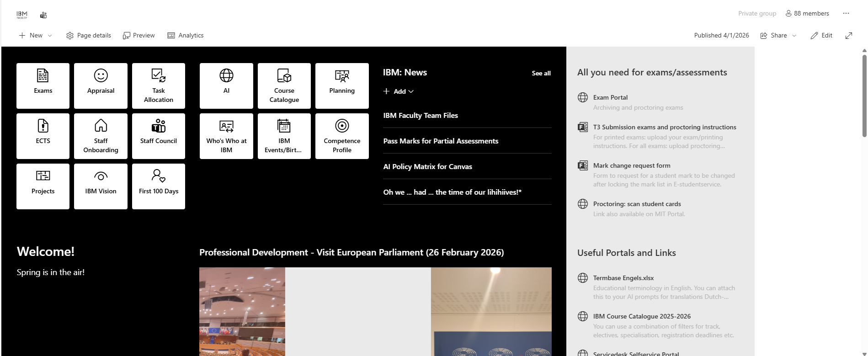Open the Projects tile
The width and height of the screenshot is (868, 356).
pos(43,186)
